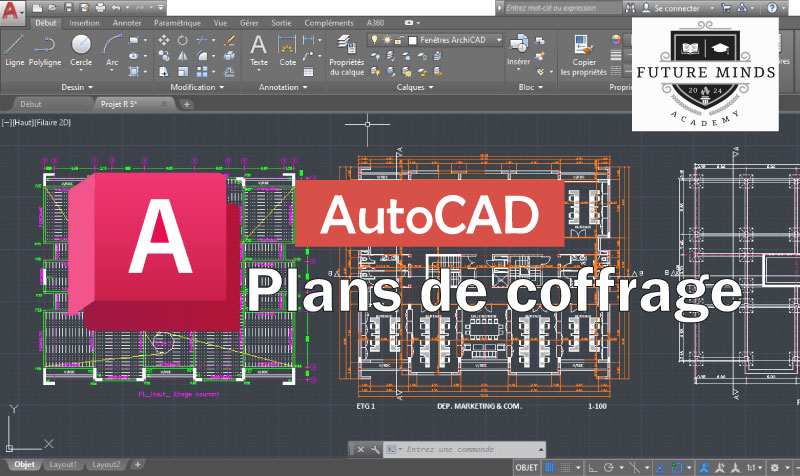Click the Table icon in Annotation
Screen dimensions: 800x476
(309, 72)
